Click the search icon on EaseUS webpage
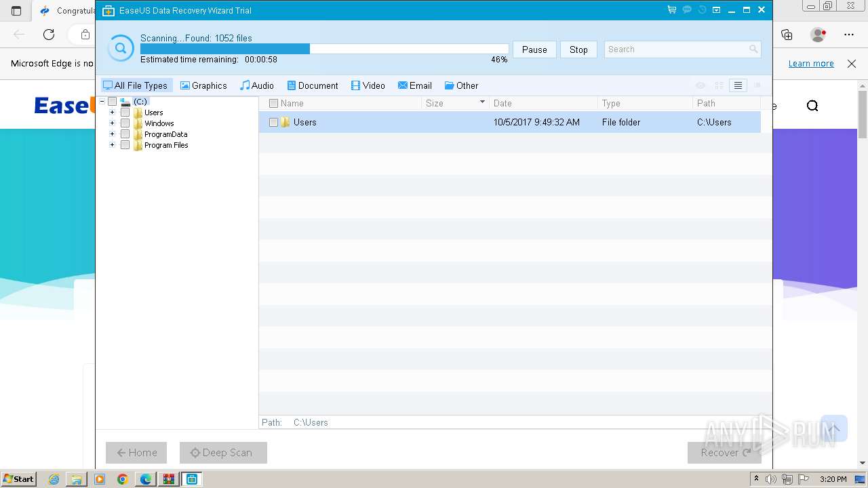 click(812, 106)
